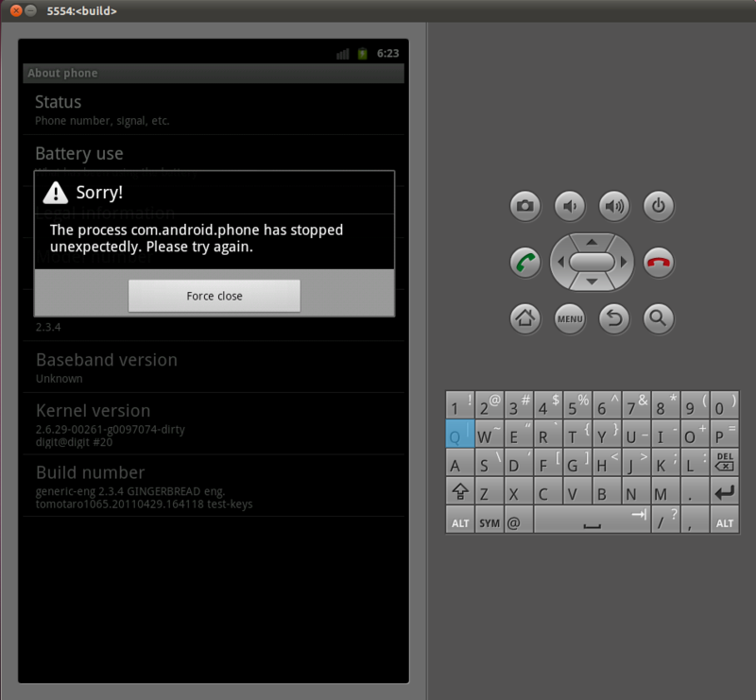The height and width of the screenshot is (700, 756).
Task: Click the About phone header
Action: 214,74
